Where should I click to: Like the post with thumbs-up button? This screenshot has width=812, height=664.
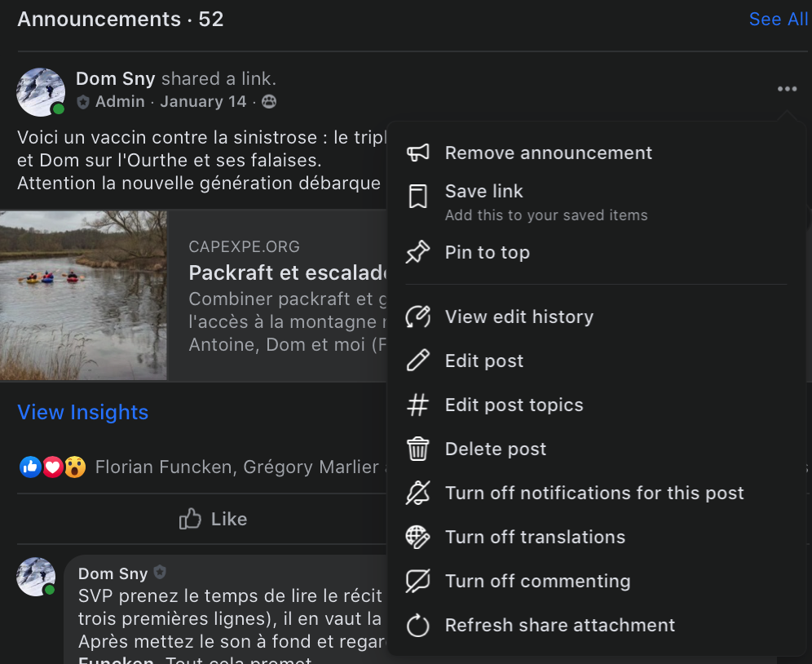[213, 519]
